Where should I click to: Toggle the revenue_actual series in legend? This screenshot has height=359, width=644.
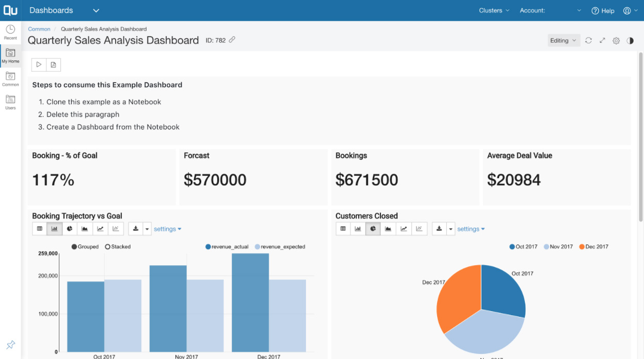[227, 247]
